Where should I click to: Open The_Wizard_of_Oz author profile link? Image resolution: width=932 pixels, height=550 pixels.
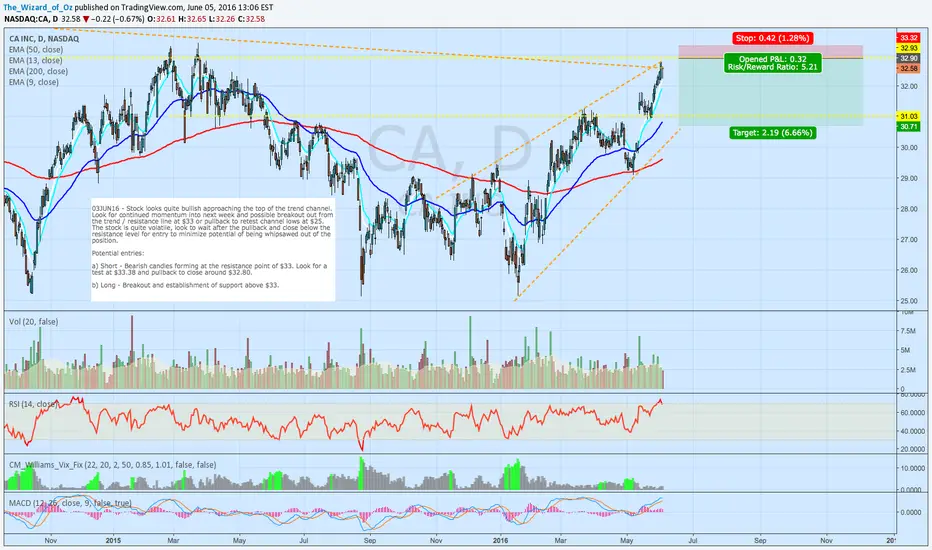click(x=38, y=8)
